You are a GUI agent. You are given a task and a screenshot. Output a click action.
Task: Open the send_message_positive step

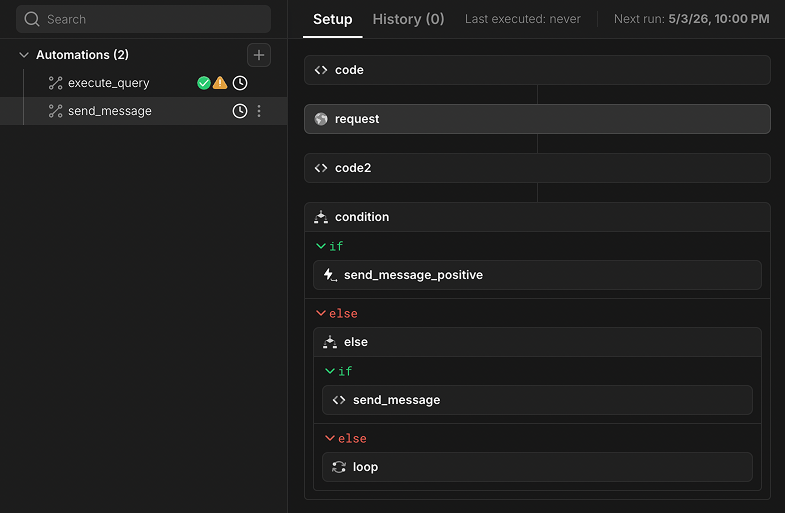pos(537,275)
